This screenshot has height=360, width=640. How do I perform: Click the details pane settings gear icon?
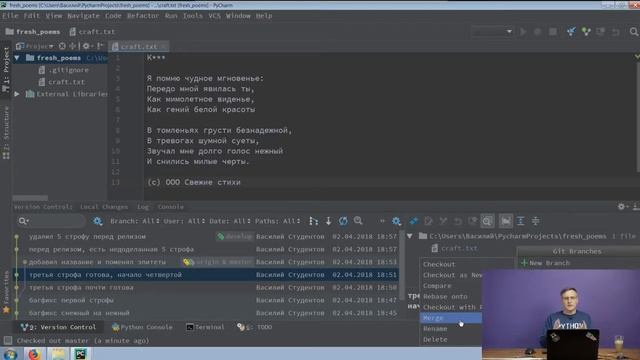click(x=396, y=221)
